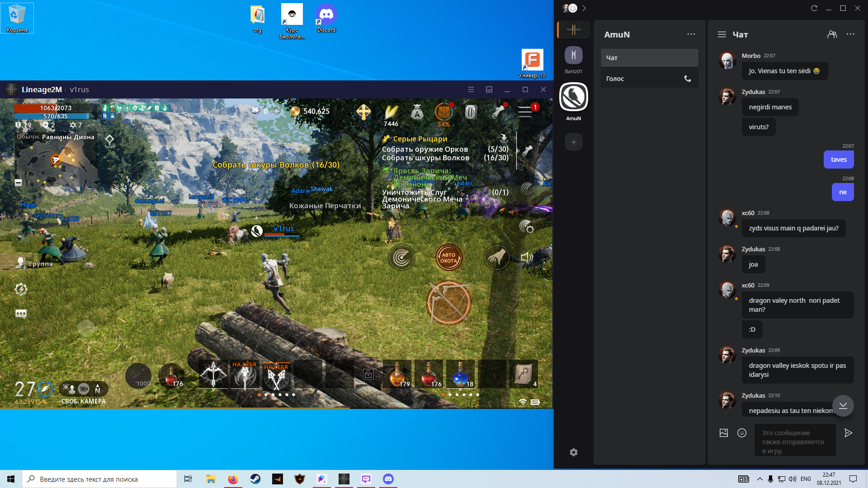Toggle the auto-potion lightning circle icon
This screenshot has height=488, width=868.
(x=21, y=289)
